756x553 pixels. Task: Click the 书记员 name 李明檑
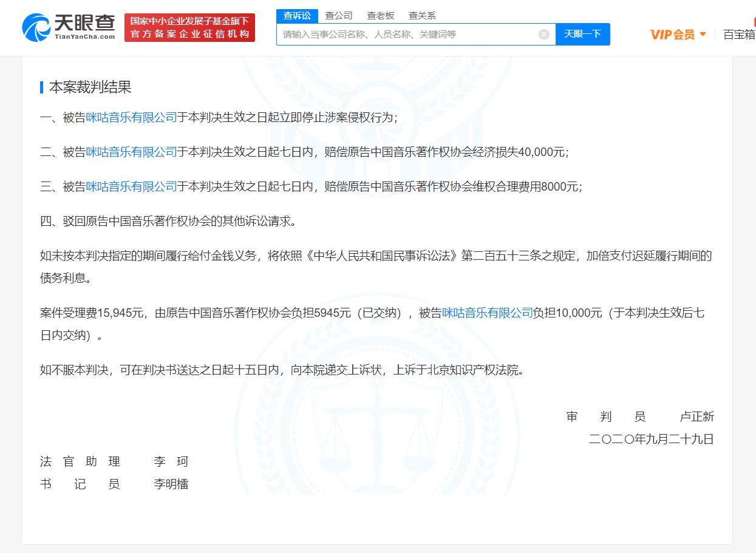[171, 484]
